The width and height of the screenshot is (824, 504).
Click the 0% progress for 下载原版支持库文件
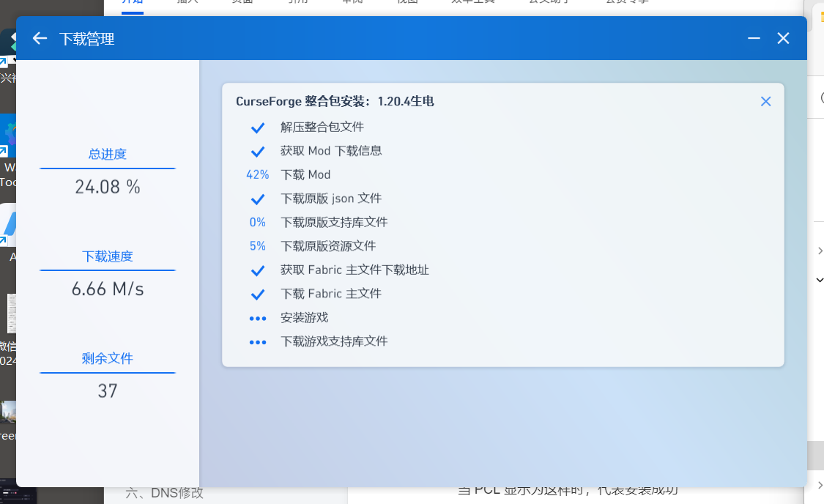(x=257, y=223)
